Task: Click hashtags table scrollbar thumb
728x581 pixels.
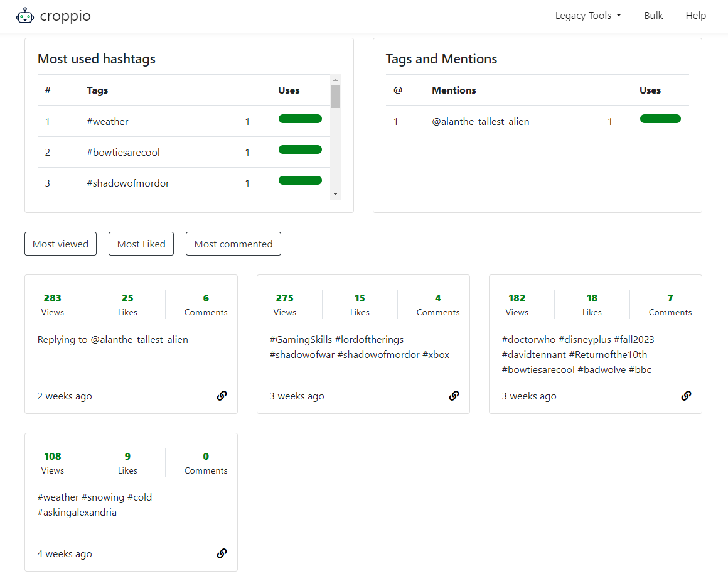Action: point(335,96)
